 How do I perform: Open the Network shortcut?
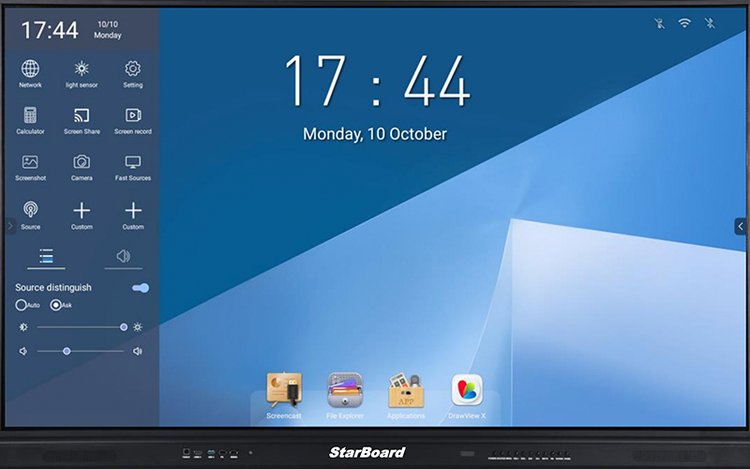tap(30, 74)
